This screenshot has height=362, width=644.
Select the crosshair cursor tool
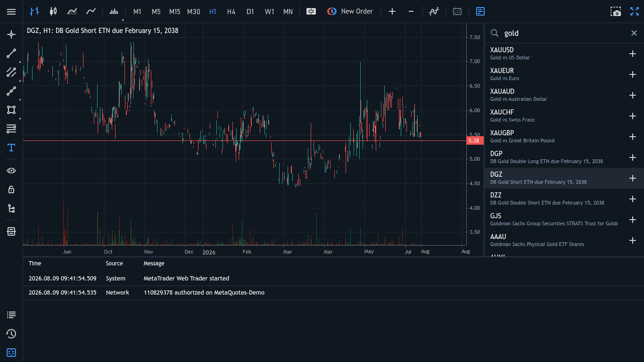11,34
